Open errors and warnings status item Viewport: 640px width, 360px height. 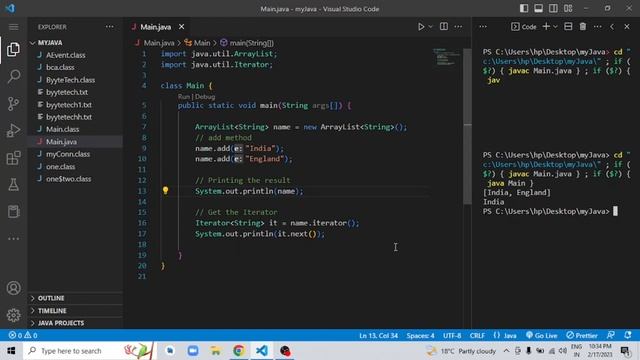point(23,336)
